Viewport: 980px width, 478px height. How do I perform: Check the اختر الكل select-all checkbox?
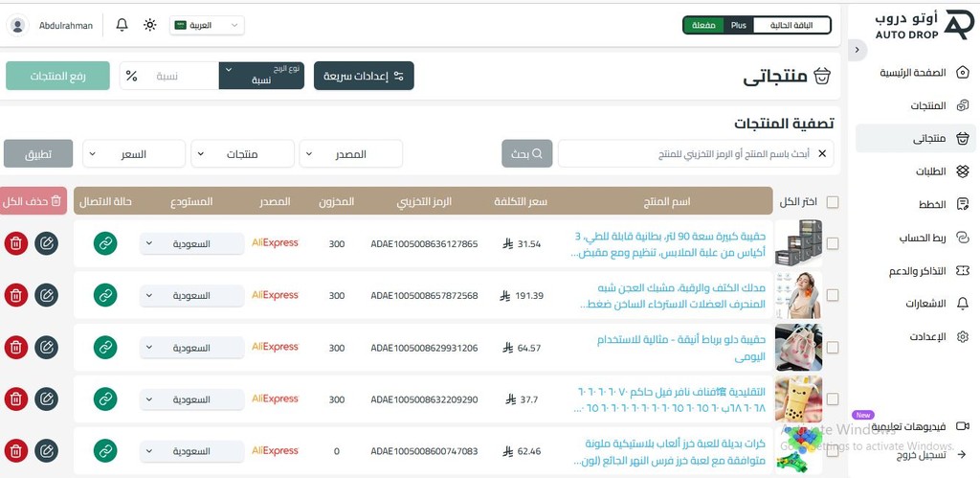click(833, 202)
